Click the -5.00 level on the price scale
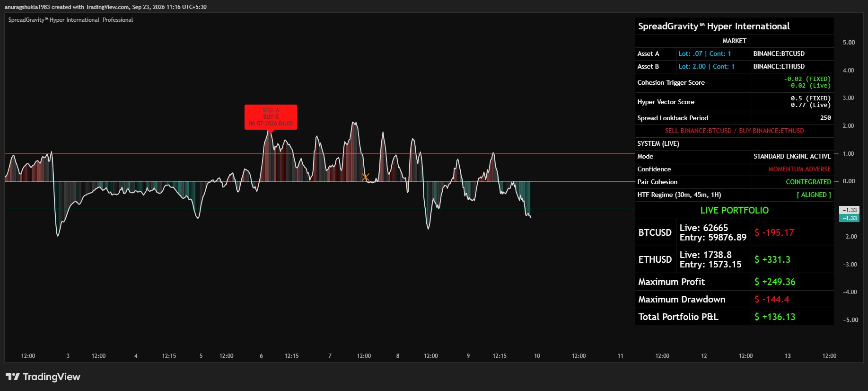Image resolution: width=868 pixels, height=391 pixels. tap(850, 320)
